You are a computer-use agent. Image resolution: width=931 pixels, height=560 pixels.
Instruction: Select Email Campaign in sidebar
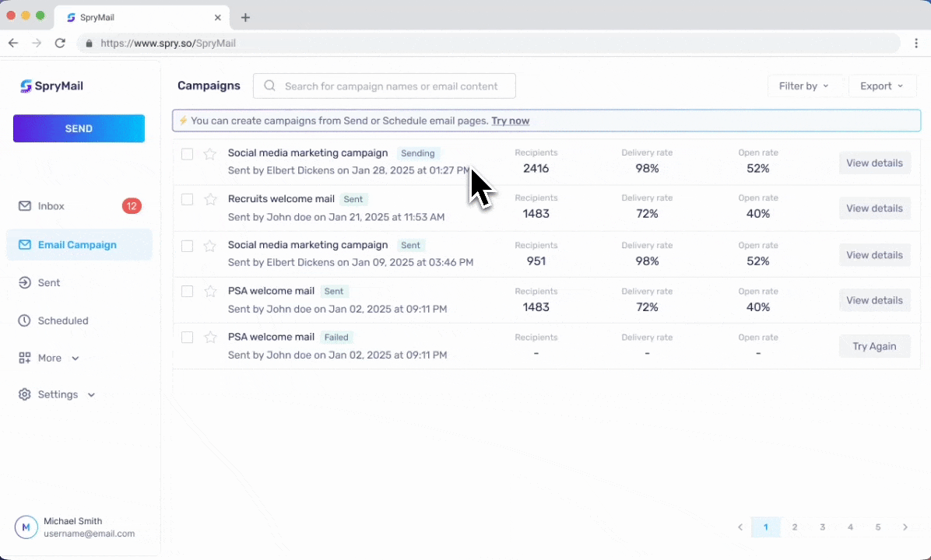pos(79,244)
